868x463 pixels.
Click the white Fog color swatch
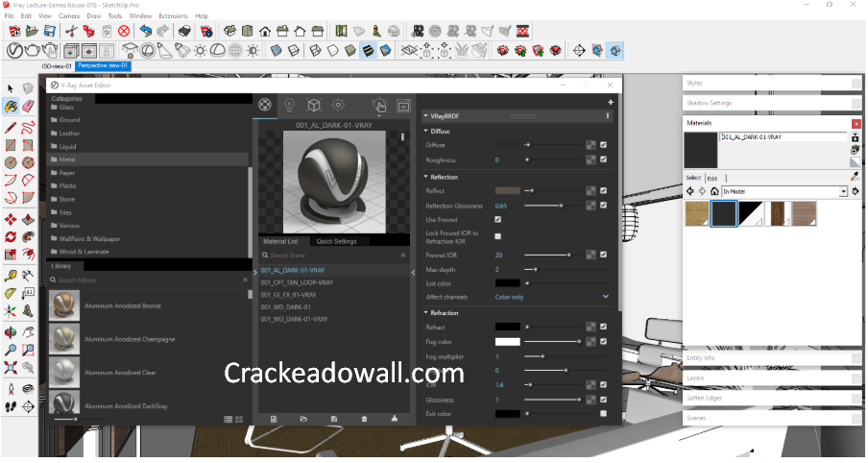point(508,342)
